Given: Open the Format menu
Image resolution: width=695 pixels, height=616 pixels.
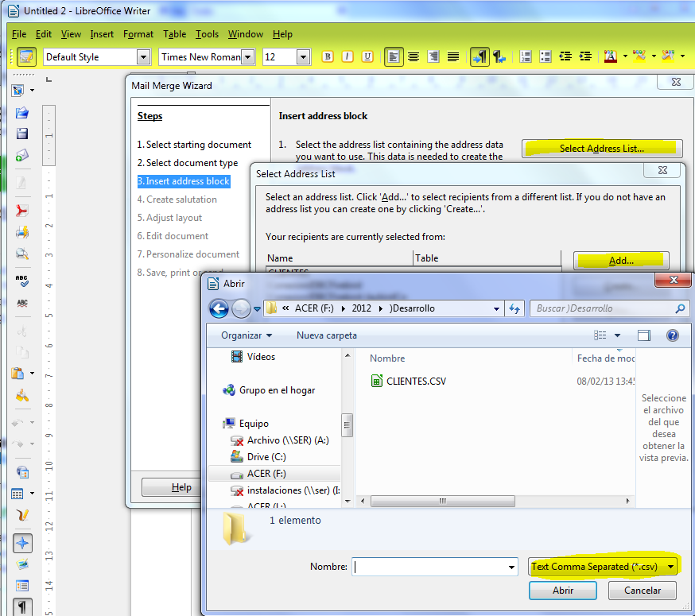Looking at the screenshot, I should click(x=138, y=34).
